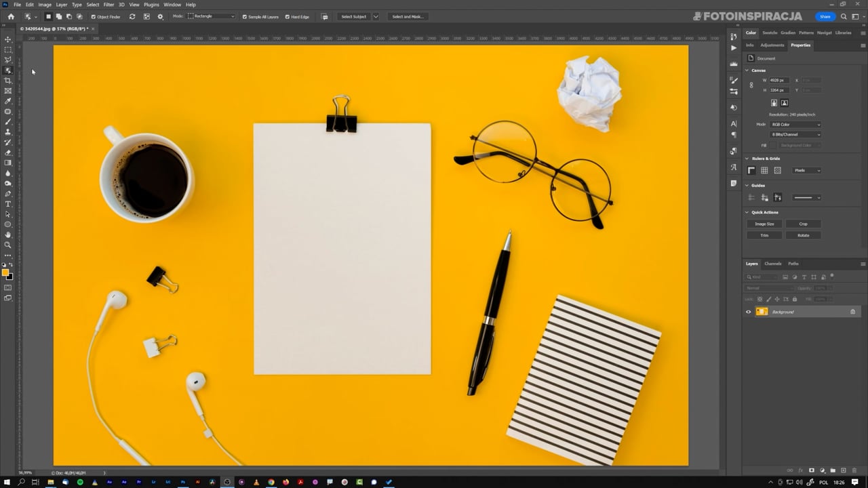
Task: Toggle Sample All Layers checkbox
Action: (x=245, y=16)
